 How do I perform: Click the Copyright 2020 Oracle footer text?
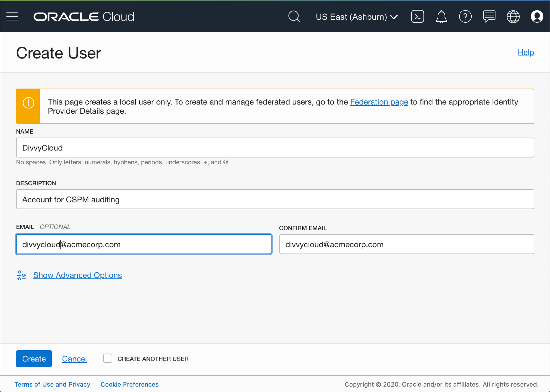click(441, 384)
